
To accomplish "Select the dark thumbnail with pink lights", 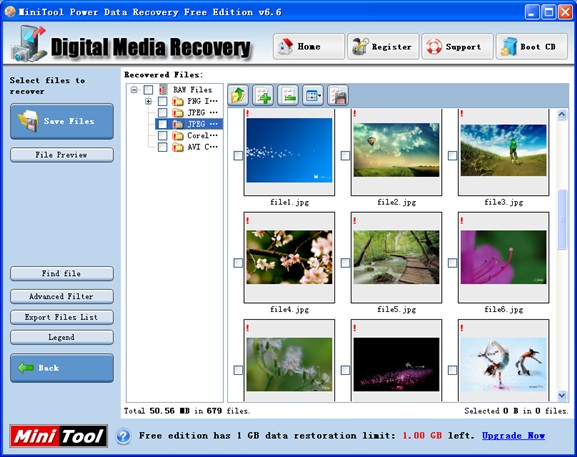I will 396,365.
